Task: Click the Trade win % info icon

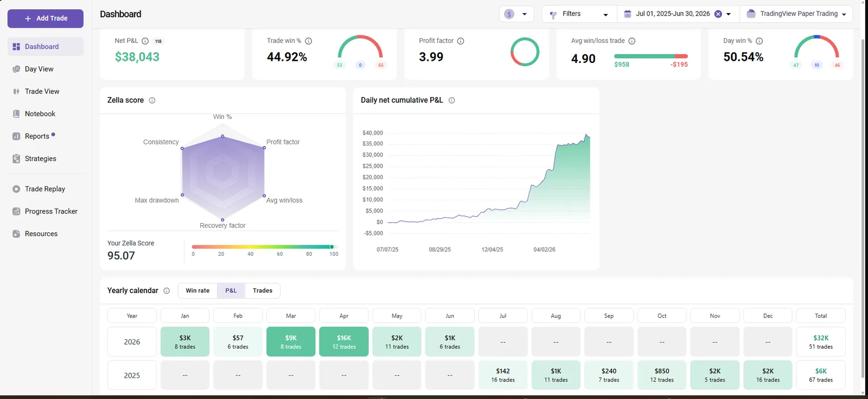Action: pyautogui.click(x=308, y=41)
